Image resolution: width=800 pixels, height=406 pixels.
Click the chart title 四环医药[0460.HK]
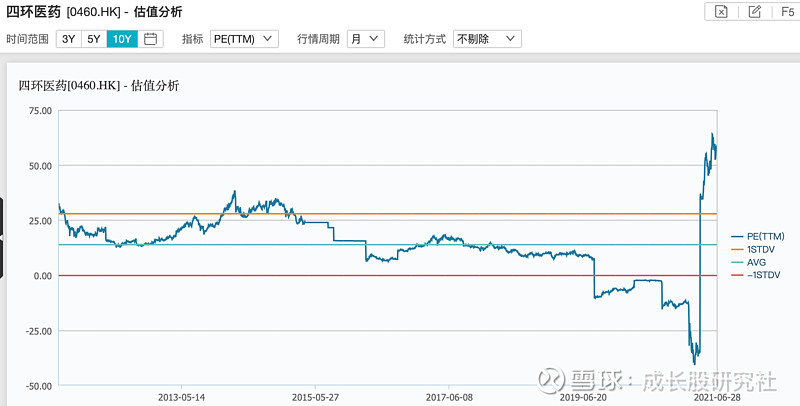[69, 86]
